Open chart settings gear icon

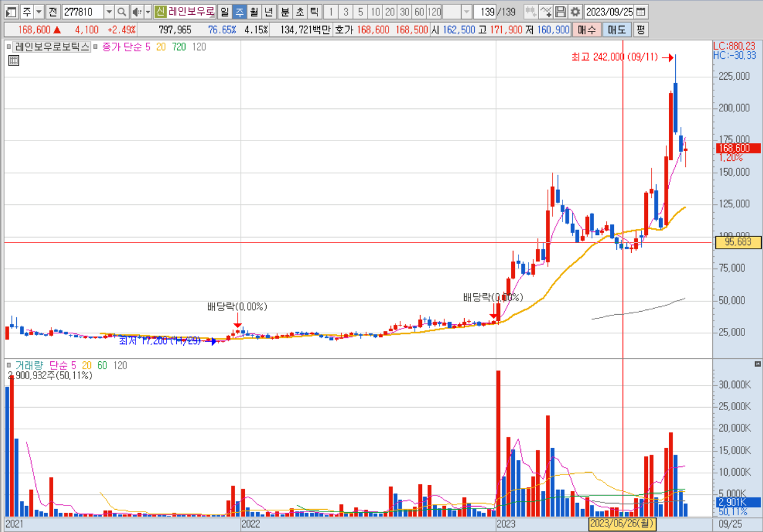coord(575,11)
